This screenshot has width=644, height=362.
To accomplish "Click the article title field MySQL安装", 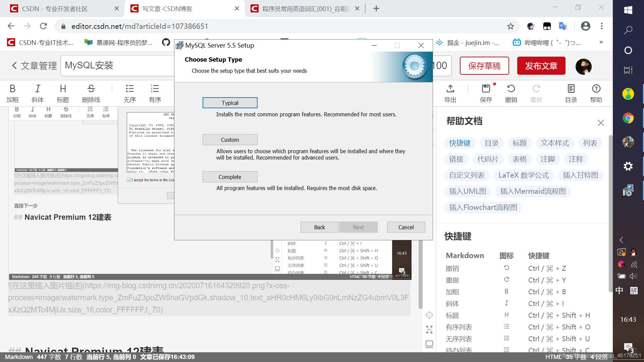I will click(x=117, y=66).
